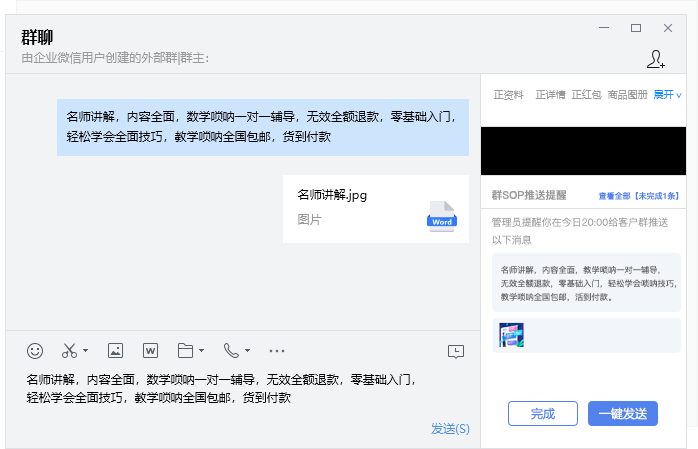Click the 一键发送 button
The image size is (698, 449).
[x=623, y=413]
